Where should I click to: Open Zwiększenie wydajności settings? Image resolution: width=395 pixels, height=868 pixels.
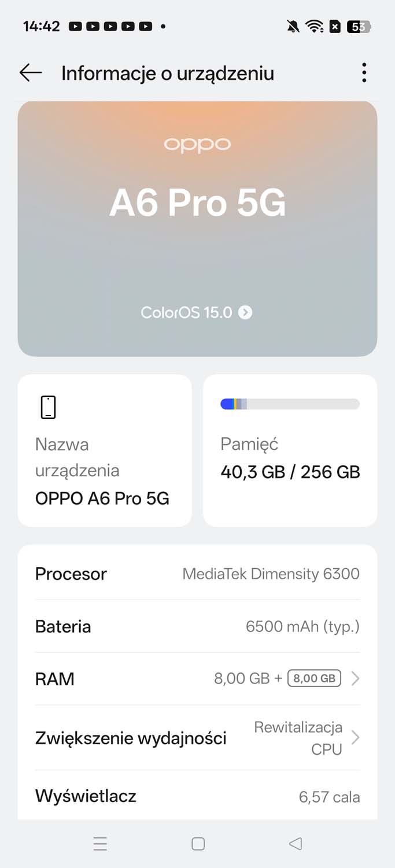tap(197, 737)
